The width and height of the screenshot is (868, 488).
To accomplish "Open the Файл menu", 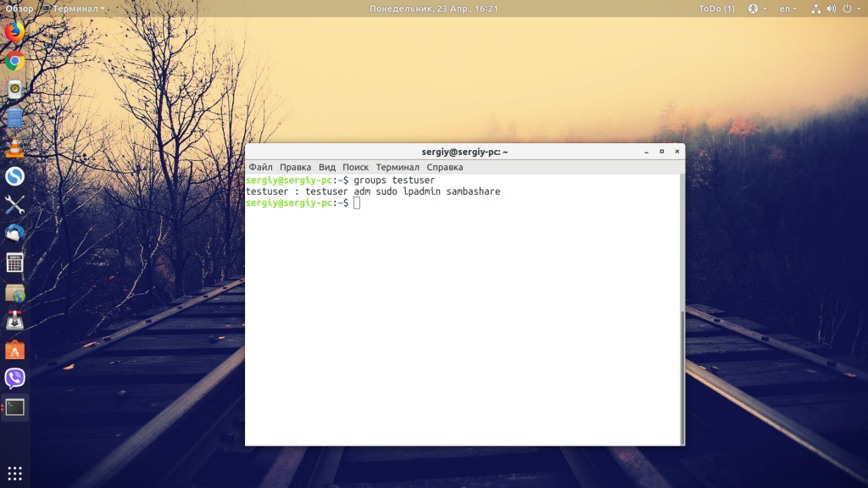I will click(260, 167).
